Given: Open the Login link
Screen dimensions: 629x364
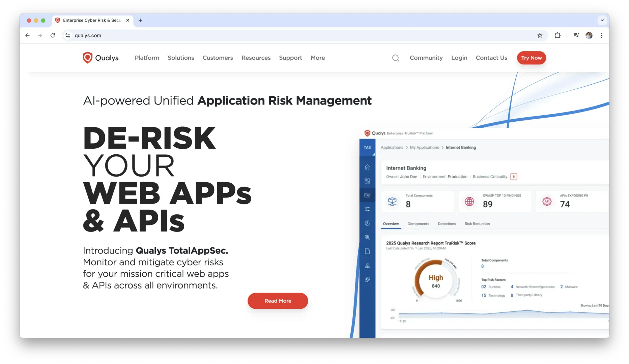Looking at the screenshot, I should click(459, 58).
